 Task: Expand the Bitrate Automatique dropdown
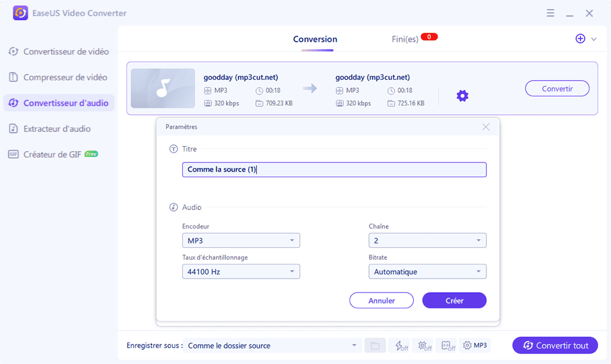point(427,272)
